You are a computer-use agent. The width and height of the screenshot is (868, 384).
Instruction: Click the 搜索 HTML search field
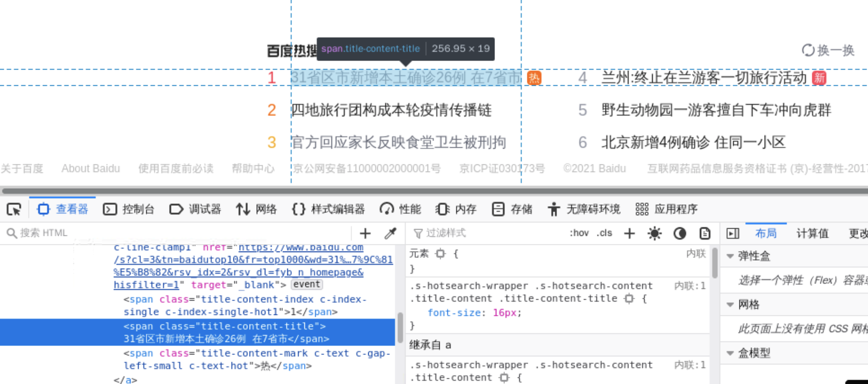(x=176, y=233)
